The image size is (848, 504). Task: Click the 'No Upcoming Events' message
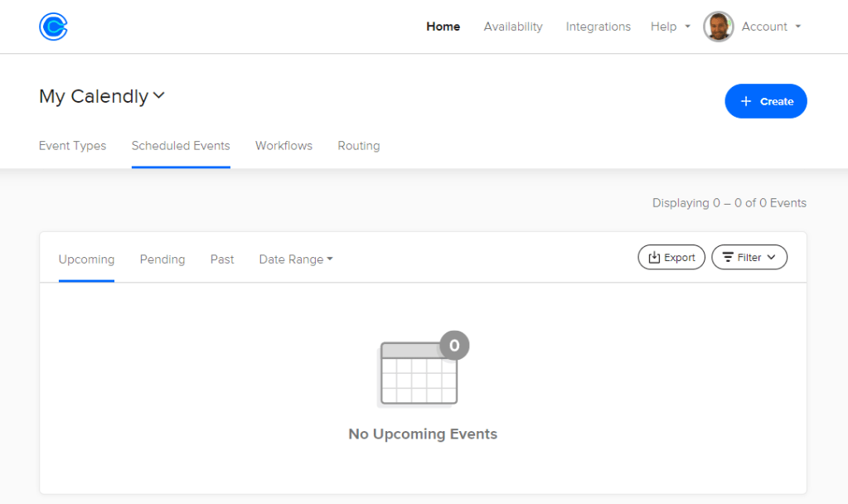[423, 434]
